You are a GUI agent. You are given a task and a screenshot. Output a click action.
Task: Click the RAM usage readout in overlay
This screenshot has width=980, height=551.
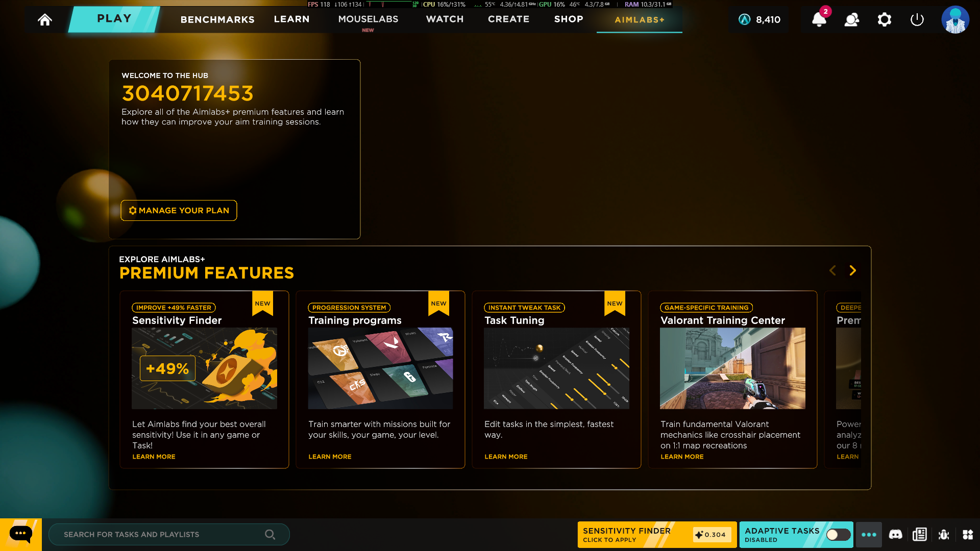[648, 4]
